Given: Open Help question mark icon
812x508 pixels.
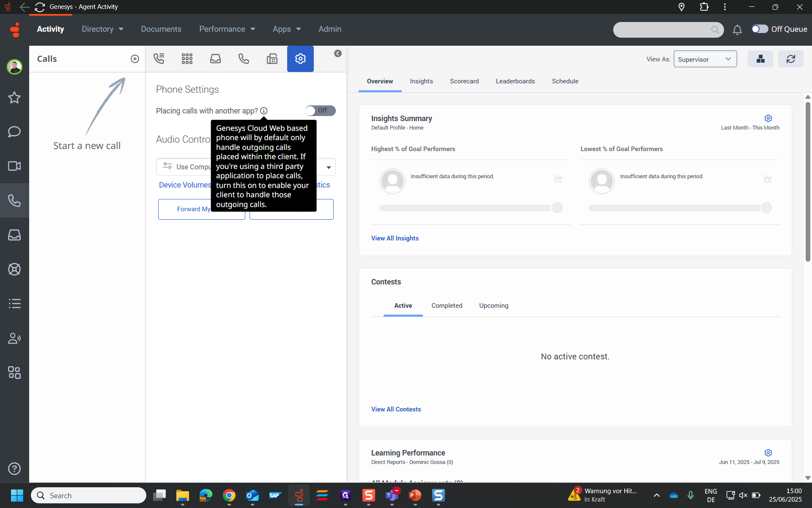Looking at the screenshot, I should (14, 469).
